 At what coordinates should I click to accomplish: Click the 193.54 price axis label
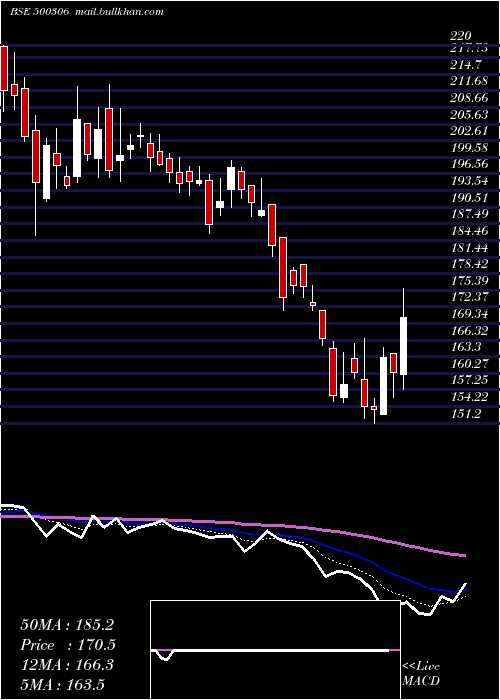click(469, 182)
